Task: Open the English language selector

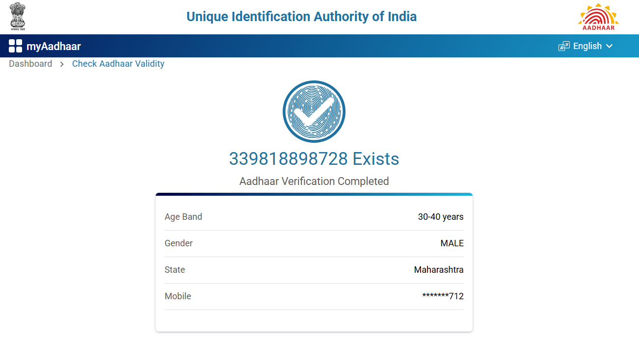Action: pyautogui.click(x=587, y=46)
